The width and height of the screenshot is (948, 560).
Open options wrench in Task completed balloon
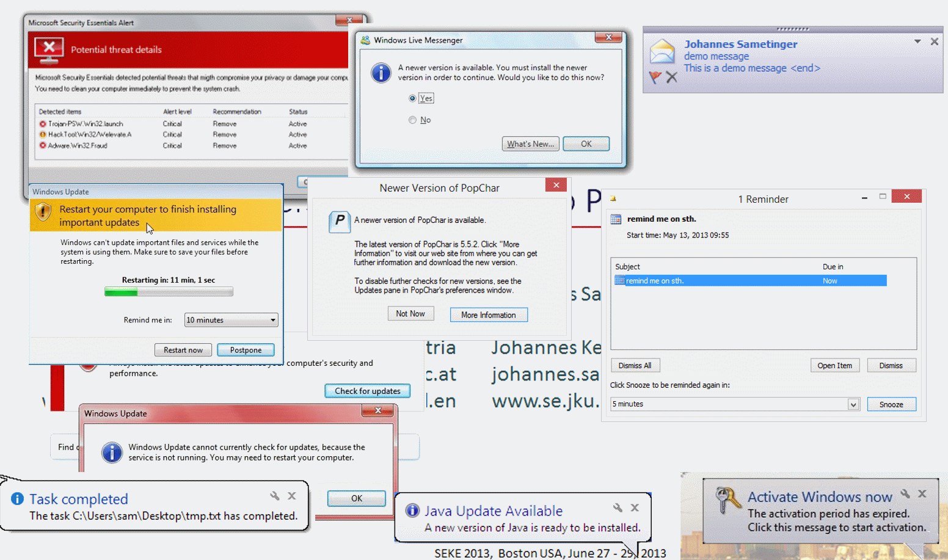275,496
